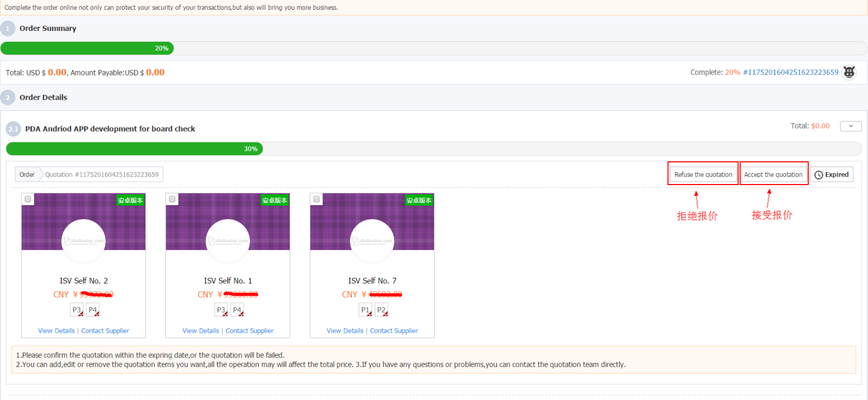The image size is (868, 400).
Task: Select the ISV Self No. 7 checkbox
Action: (316, 199)
